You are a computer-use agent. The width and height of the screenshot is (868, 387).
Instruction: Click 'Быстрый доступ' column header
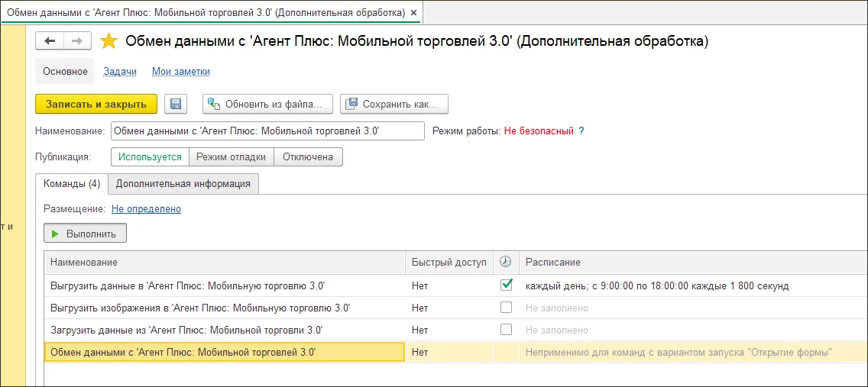449,262
